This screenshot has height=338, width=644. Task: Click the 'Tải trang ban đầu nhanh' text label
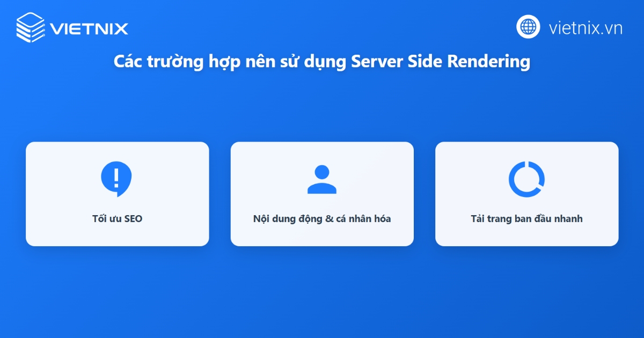click(526, 218)
